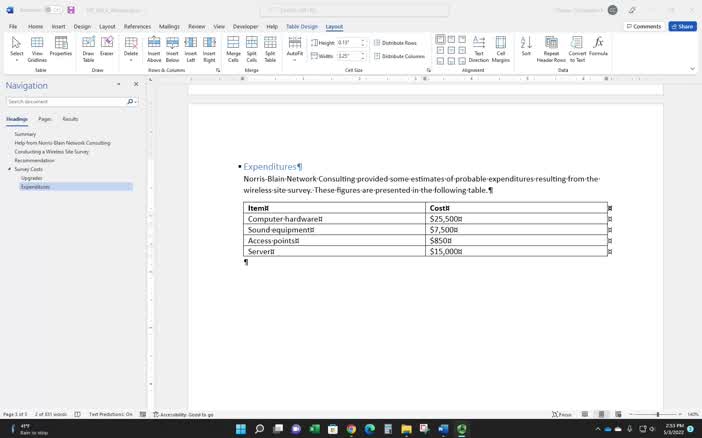Click the row Height value field
Image resolution: width=702 pixels, height=438 pixels.
point(348,43)
